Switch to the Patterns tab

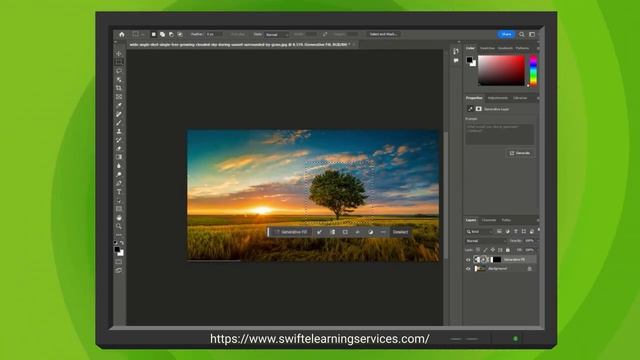point(522,48)
